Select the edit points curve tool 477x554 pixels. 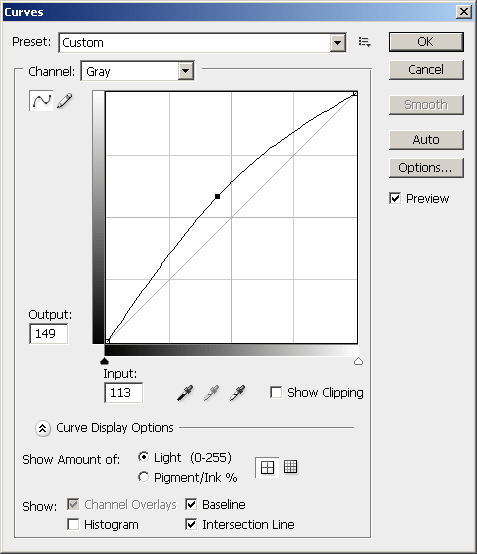[41, 101]
